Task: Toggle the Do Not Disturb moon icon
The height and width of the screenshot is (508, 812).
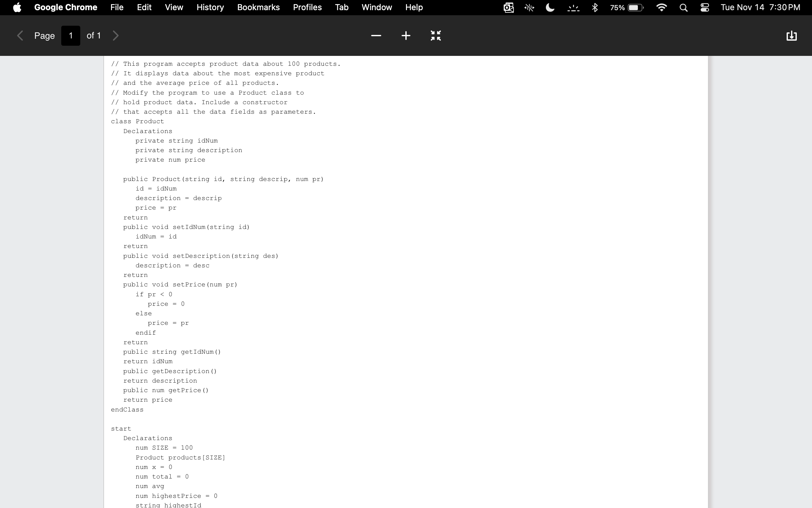Action: [x=550, y=7]
